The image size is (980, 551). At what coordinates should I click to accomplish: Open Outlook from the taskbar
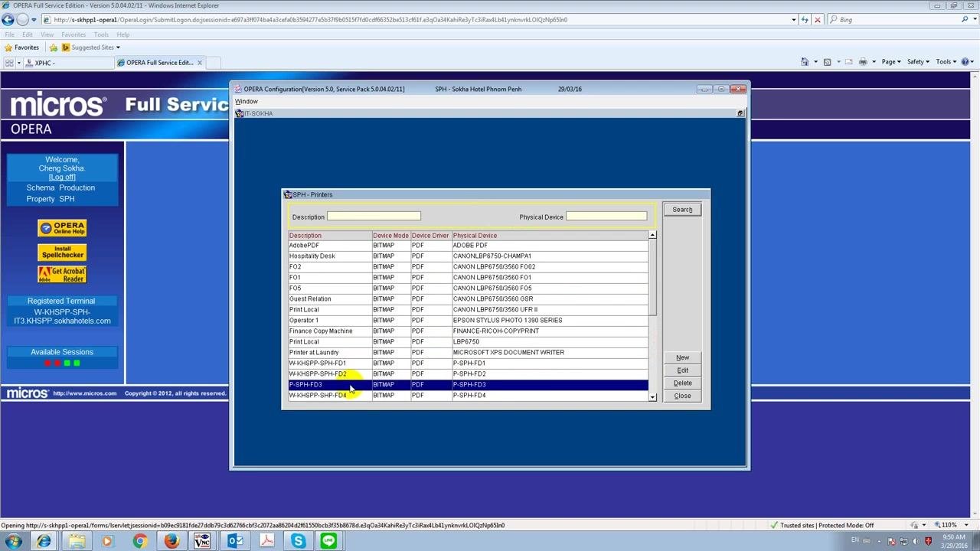234,541
